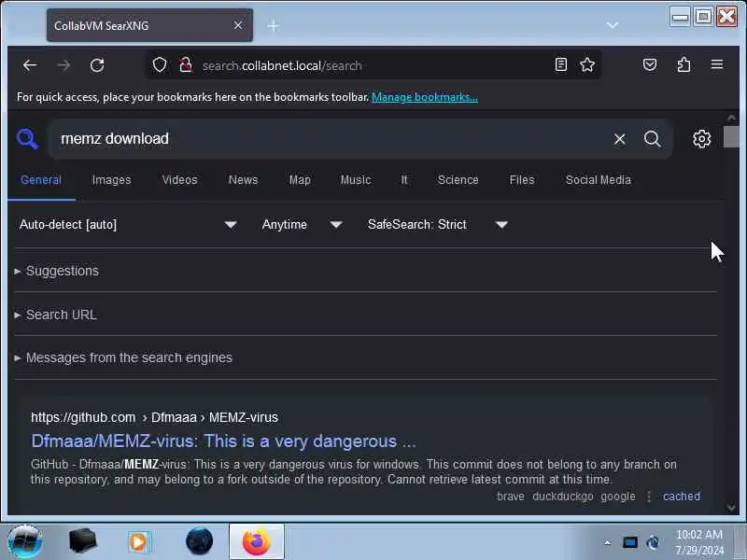
Task: Show hidden system tray icons
Action: tap(607, 542)
